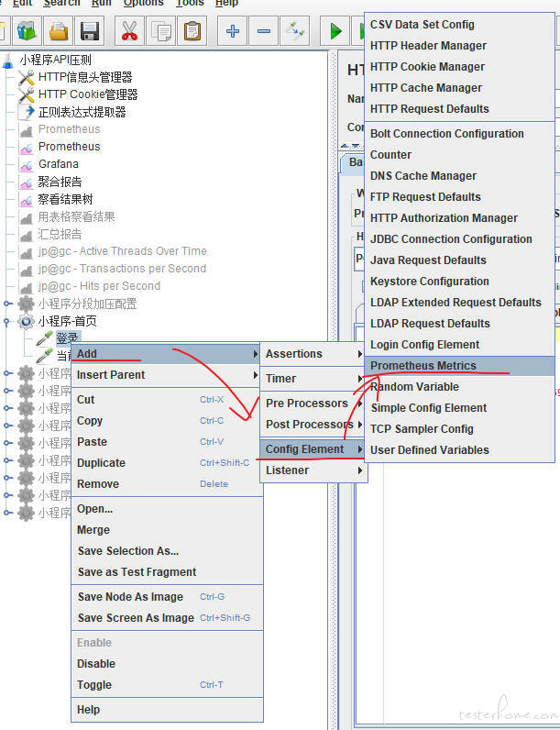Choose Pre Processors submenu entry
560x730 pixels.
(313, 404)
